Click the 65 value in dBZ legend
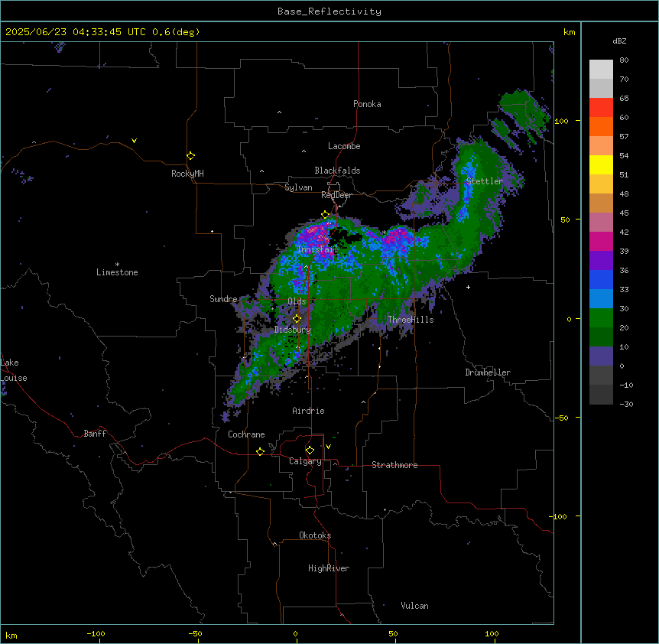Viewport: 659px width, 644px height. point(624,99)
